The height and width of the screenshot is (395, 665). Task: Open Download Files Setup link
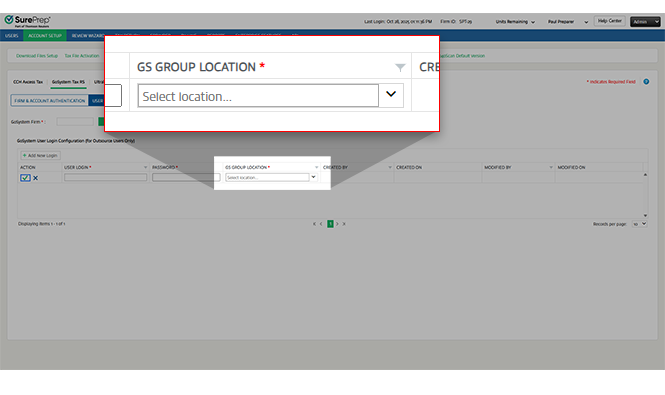[37, 56]
